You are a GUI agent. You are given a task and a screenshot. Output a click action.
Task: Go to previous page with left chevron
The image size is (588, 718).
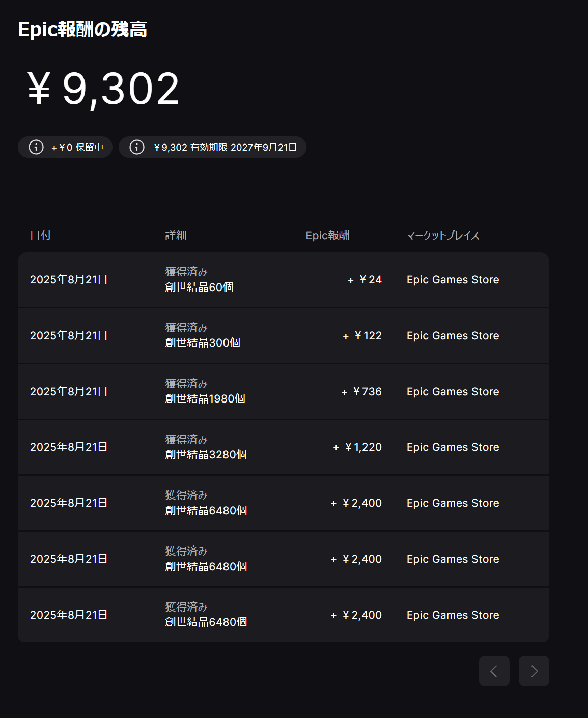click(x=494, y=671)
